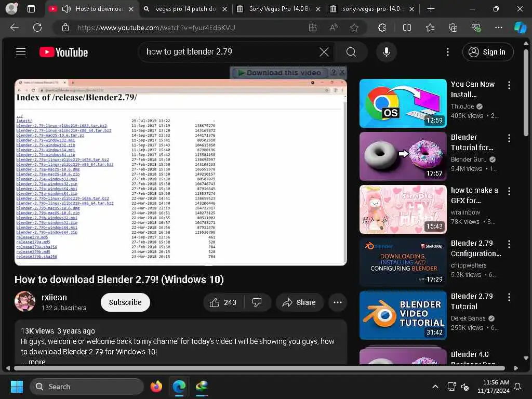Screen dimensions: 532x399
Task: Open Windows Start menu
Action: click(17, 387)
